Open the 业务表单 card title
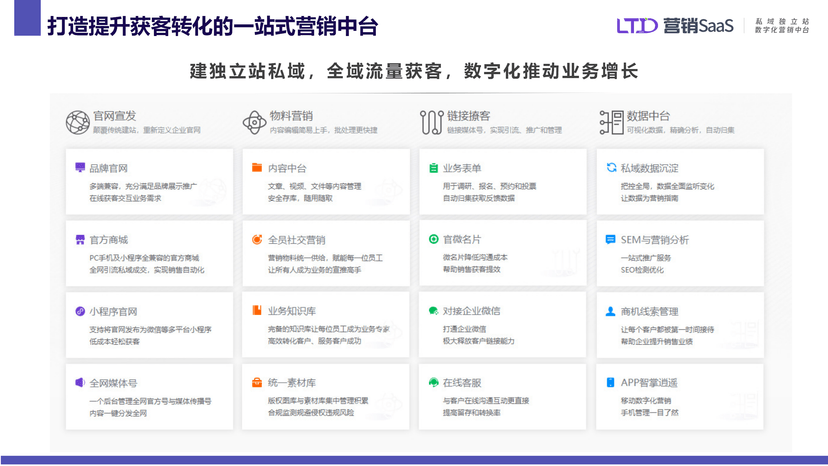 click(462, 168)
